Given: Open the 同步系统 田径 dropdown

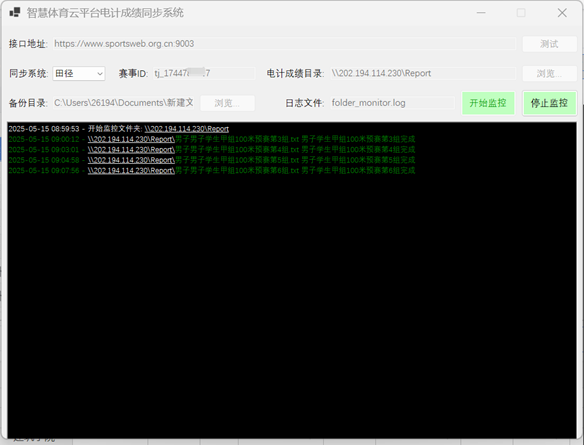Looking at the screenshot, I should pos(79,73).
